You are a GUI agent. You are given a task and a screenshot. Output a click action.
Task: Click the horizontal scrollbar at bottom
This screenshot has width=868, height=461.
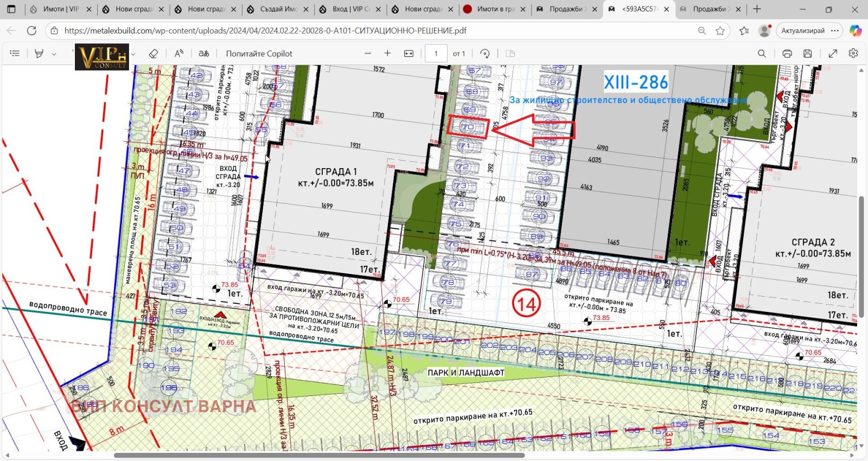tap(319, 455)
